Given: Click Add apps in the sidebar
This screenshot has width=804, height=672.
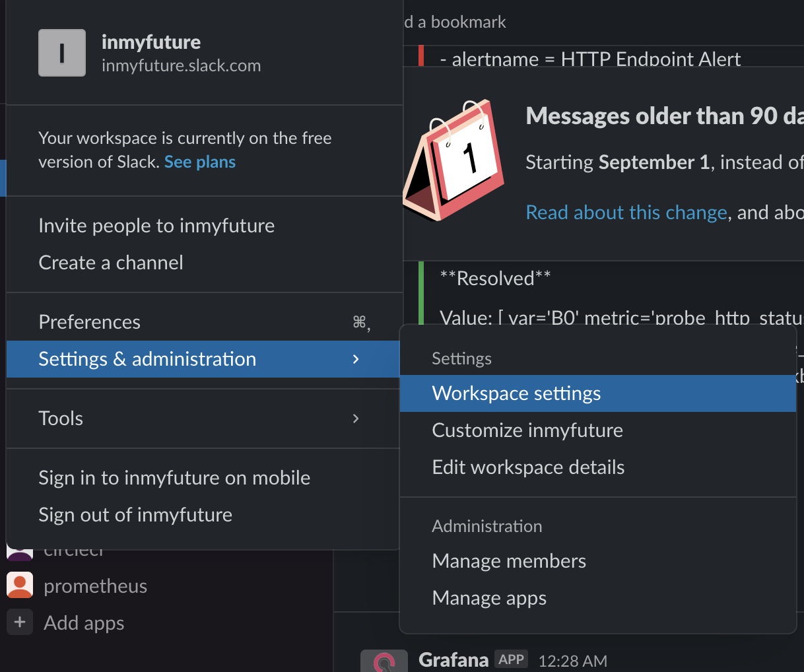Looking at the screenshot, I should (84, 623).
